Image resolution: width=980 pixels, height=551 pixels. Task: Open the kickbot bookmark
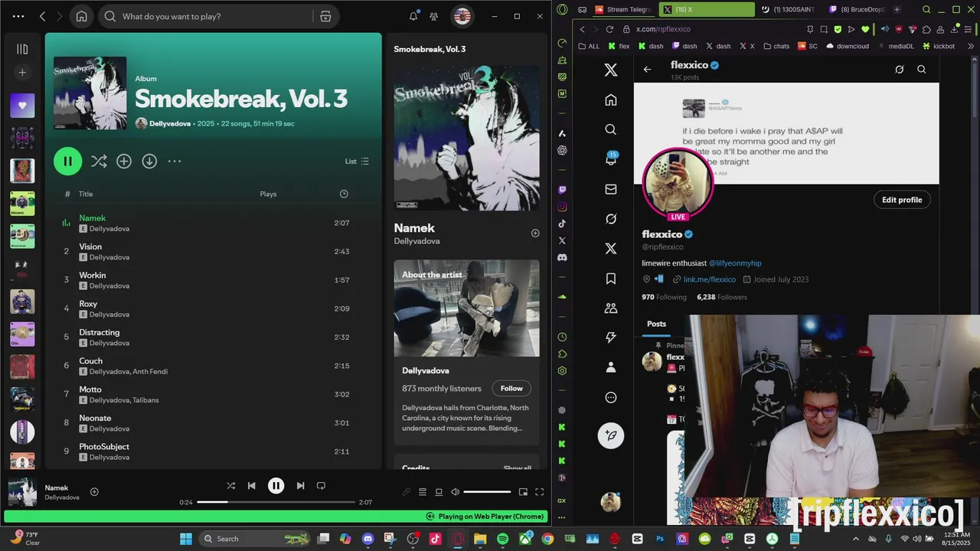(939, 46)
